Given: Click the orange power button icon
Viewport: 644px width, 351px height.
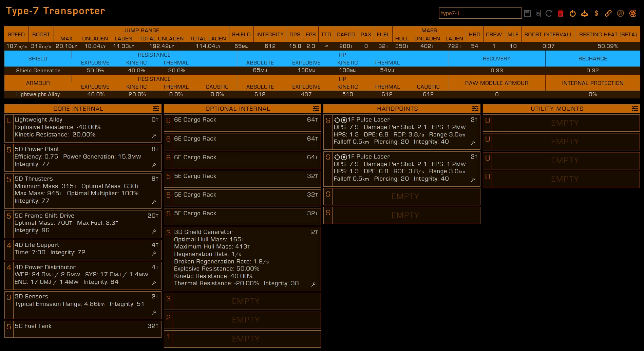Looking at the screenshot, I should pos(572,13).
